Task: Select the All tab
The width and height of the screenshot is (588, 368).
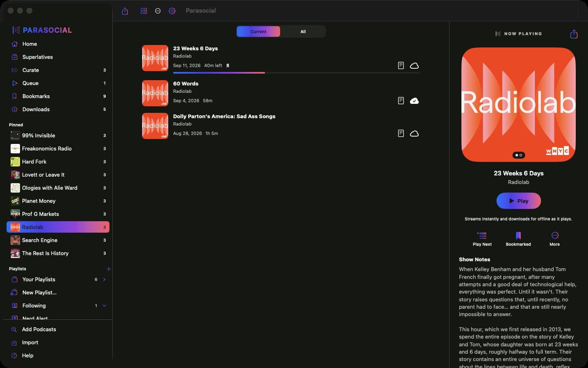Action: (x=303, y=31)
